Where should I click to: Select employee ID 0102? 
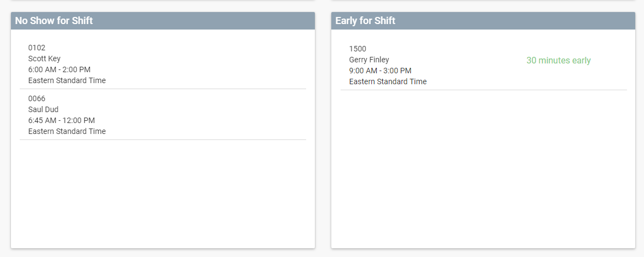(37, 48)
